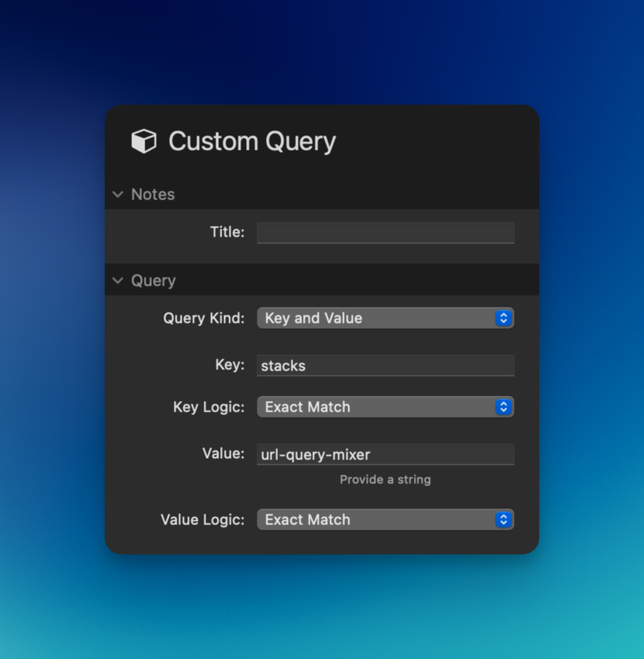
Task: Click the Value field with url-query-mixer
Action: pyautogui.click(x=385, y=454)
